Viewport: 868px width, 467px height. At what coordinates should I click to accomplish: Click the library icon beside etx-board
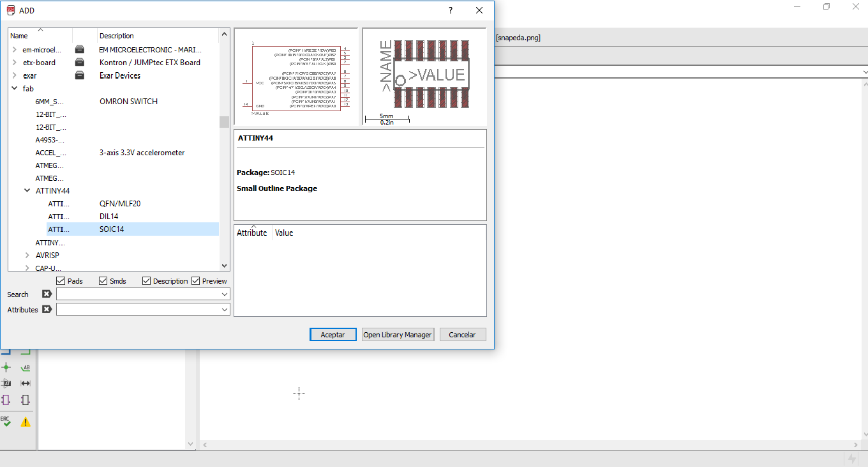click(x=80, y=63)
